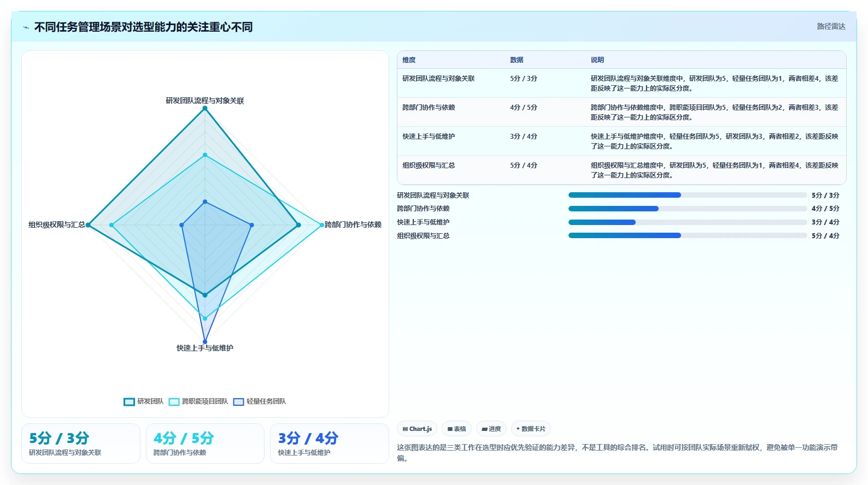Click the 4分 / 5分 data card
Screen dimensions: 868x485
[205, 443]
